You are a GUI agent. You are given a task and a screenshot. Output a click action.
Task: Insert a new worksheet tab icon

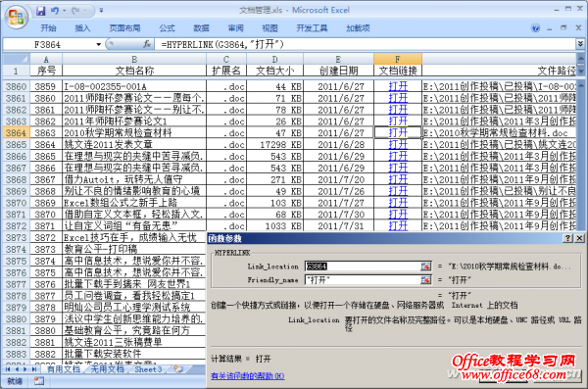[x=178, y=369]
